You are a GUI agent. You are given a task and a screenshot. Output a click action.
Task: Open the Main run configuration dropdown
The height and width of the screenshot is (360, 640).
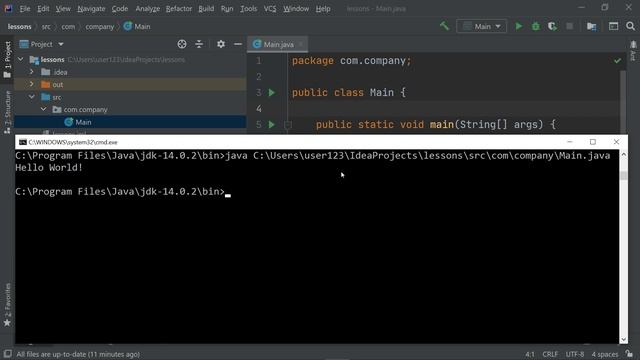482,26
